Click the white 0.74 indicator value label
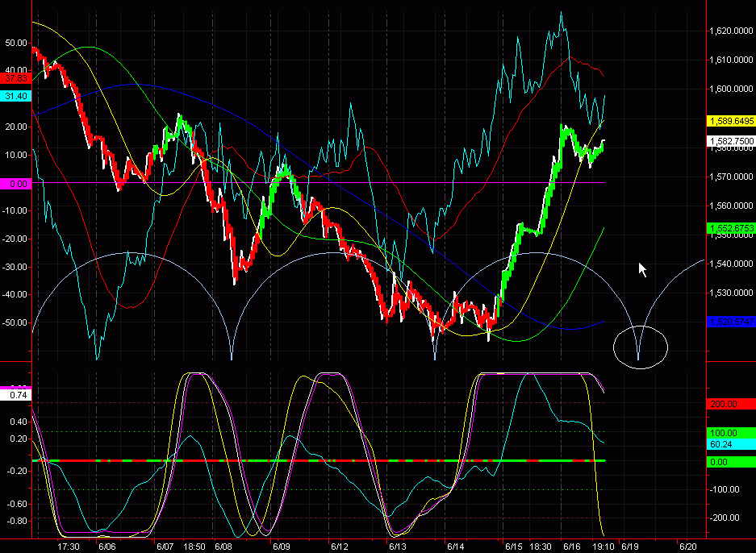Image resolution: width=756 pixels, height=553 pixels. (16, 395)
